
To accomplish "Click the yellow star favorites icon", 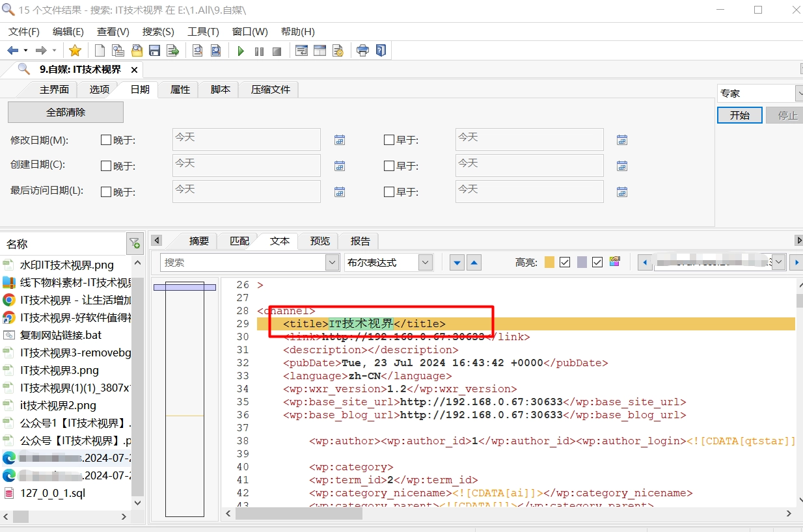I will point(75,51).
